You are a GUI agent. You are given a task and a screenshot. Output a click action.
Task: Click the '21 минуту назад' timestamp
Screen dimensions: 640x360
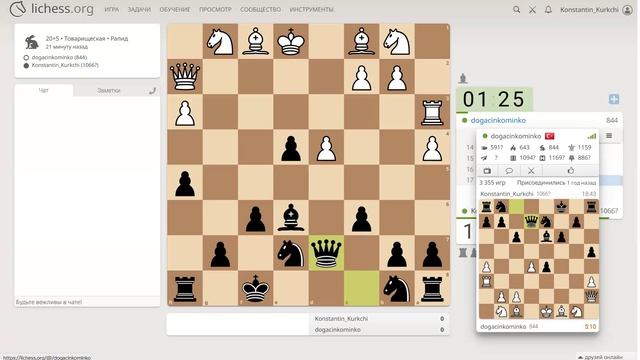67,47
